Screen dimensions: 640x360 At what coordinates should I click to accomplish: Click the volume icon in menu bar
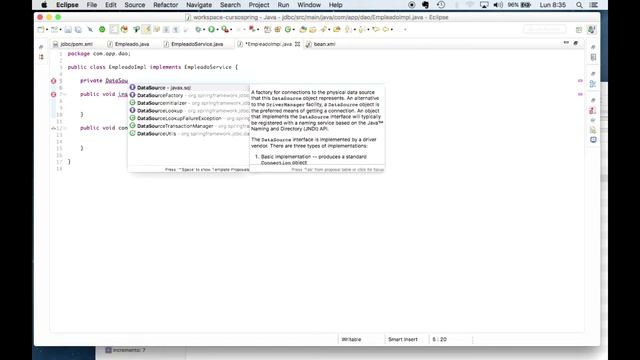[498, 5]
